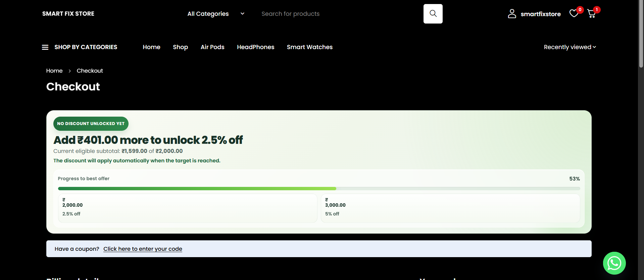Click the discount progress bar
The image size is (644, 280).
pyautogui.click(x=319, y=189)
